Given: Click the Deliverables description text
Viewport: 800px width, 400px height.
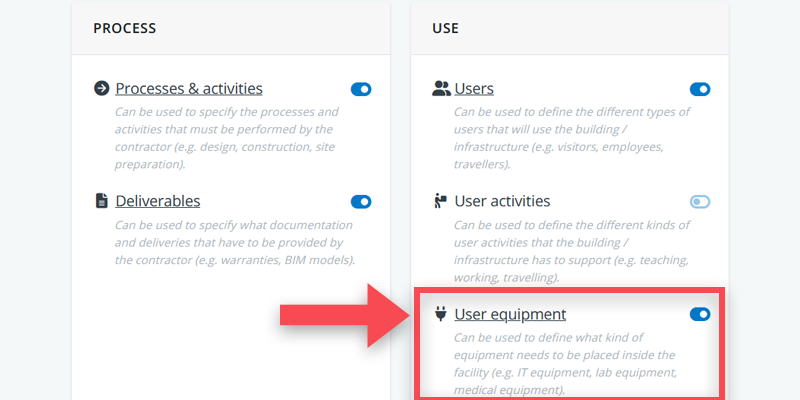Looking at the screenshot, I should (x=232, y=243).
